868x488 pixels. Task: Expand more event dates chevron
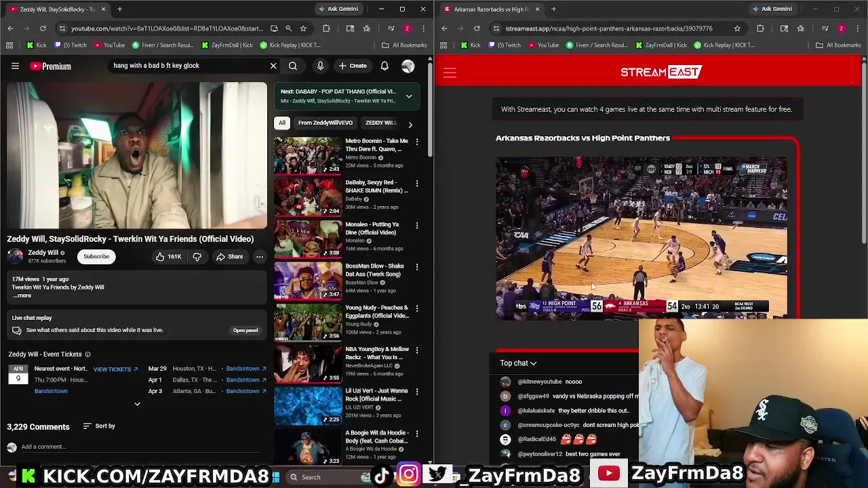coord(137,404)
